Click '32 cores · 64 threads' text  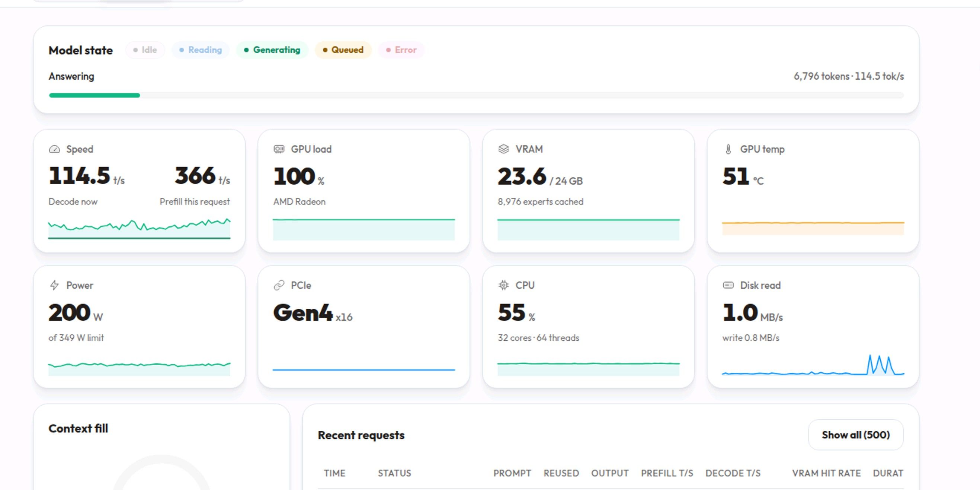pos(538,338)
